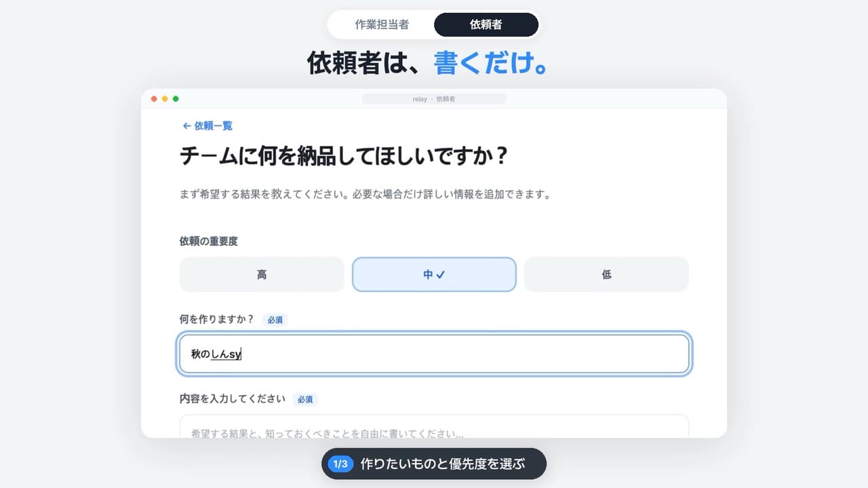Click the relay · 依頼者 title bar field

pyautogui.click(x=434, y=99)
